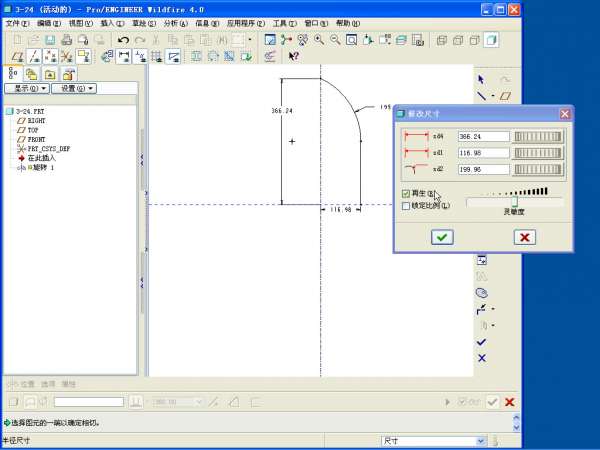The height and width of the screenshot is (450, 600).
Task: Select 旋转 1 feature in model tree
Action: pyautogui.click(x=43, y=167)
